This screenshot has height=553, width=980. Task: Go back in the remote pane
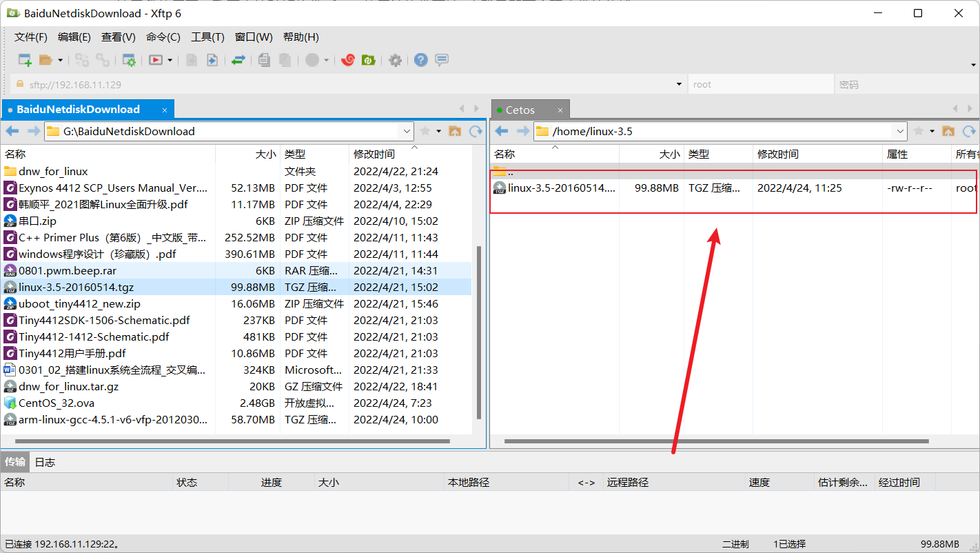pos(502,131)
